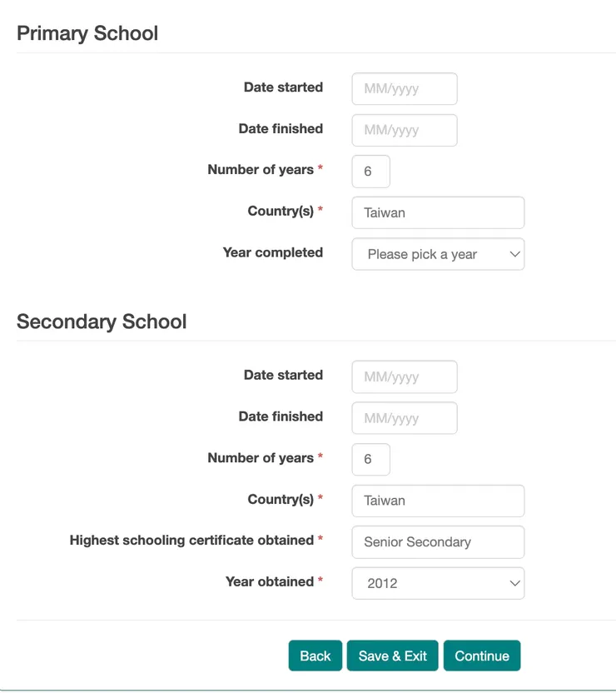The image size is (616, 693).
Task: Expand the Year obtained dropdown showing 2012
Action: click(438, 583)
